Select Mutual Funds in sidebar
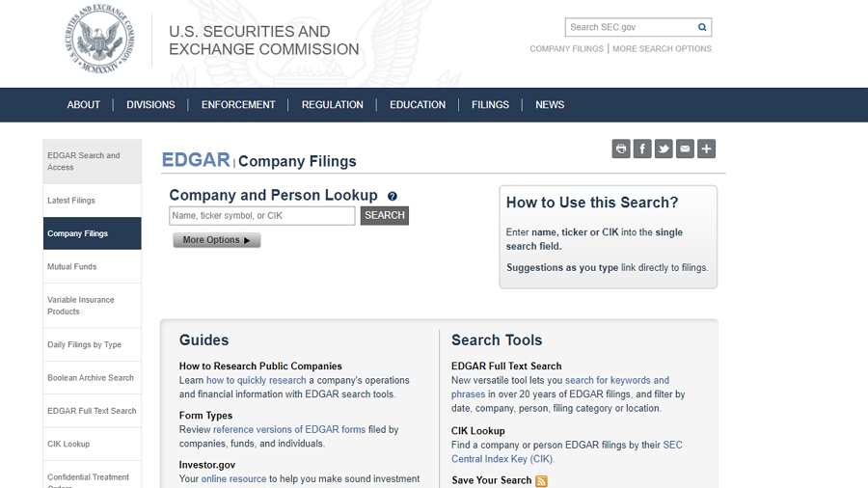Screen dimensions: 868x488 click(x=92, y=267)
